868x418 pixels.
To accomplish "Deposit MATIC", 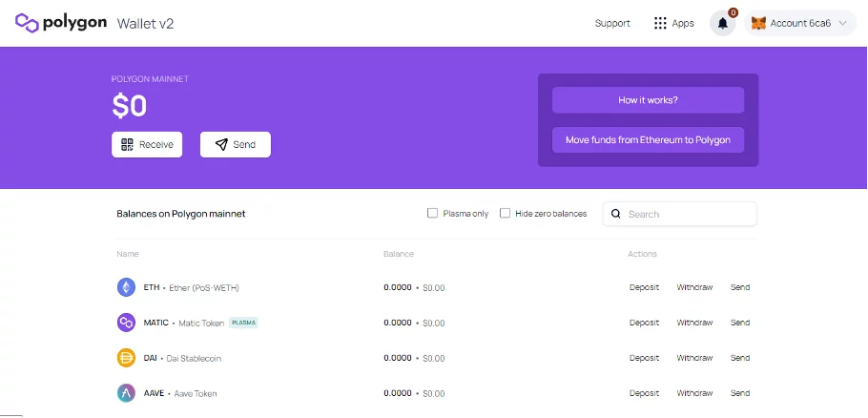I will [645, 323].
